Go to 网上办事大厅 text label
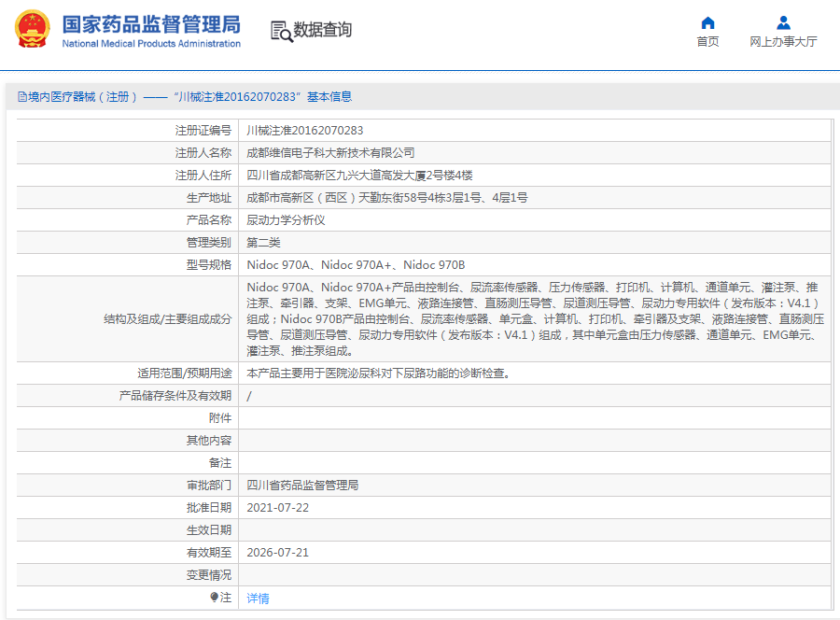This screenshot has height=620, width=840. (x=783, y=42)
